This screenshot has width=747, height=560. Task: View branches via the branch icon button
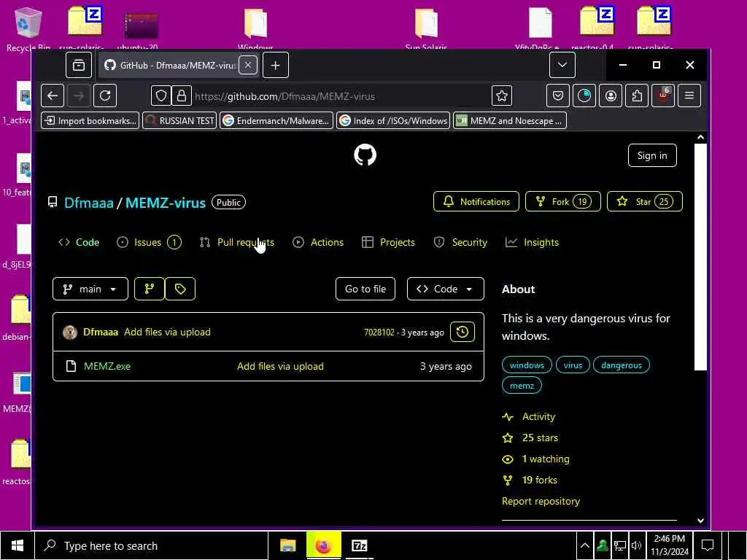[150, 289]
